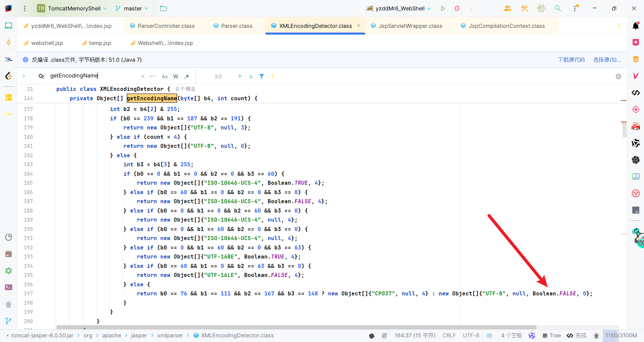
Task: Switch to JspCompilationContext.class tab
Action: tap(503, 26)
